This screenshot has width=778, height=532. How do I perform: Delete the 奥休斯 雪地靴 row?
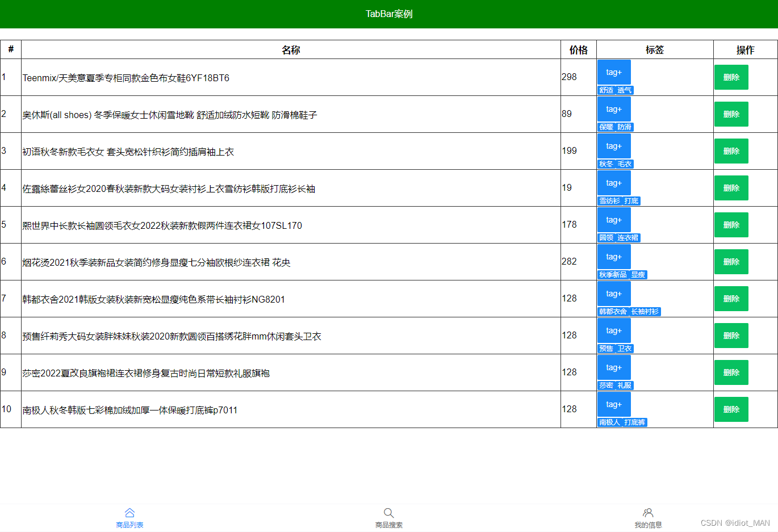coord(731,114)
